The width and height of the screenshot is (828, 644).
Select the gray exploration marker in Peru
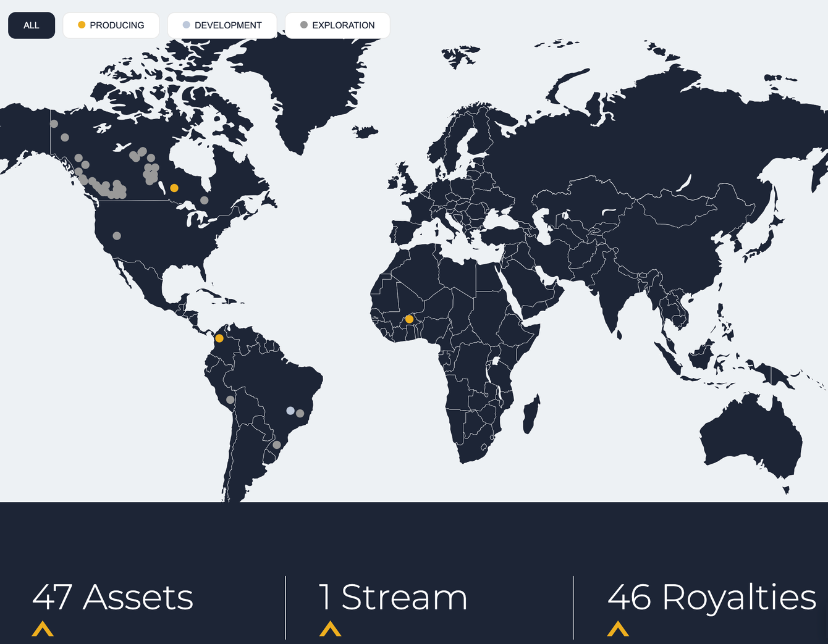tap(230, 400)
